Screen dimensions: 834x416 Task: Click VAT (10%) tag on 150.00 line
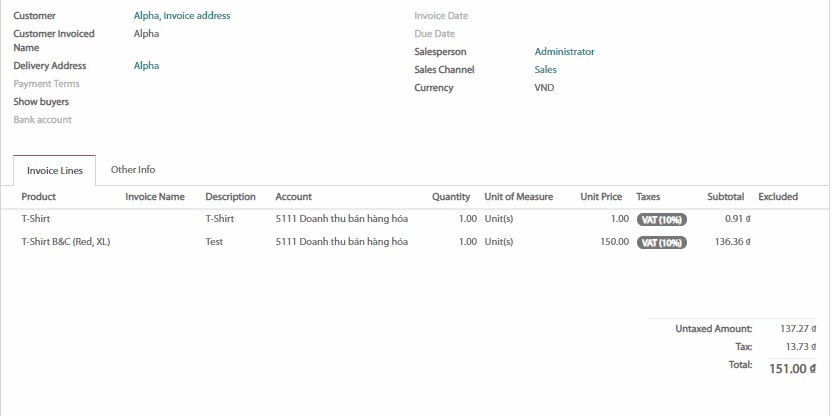tap(661, 242)
